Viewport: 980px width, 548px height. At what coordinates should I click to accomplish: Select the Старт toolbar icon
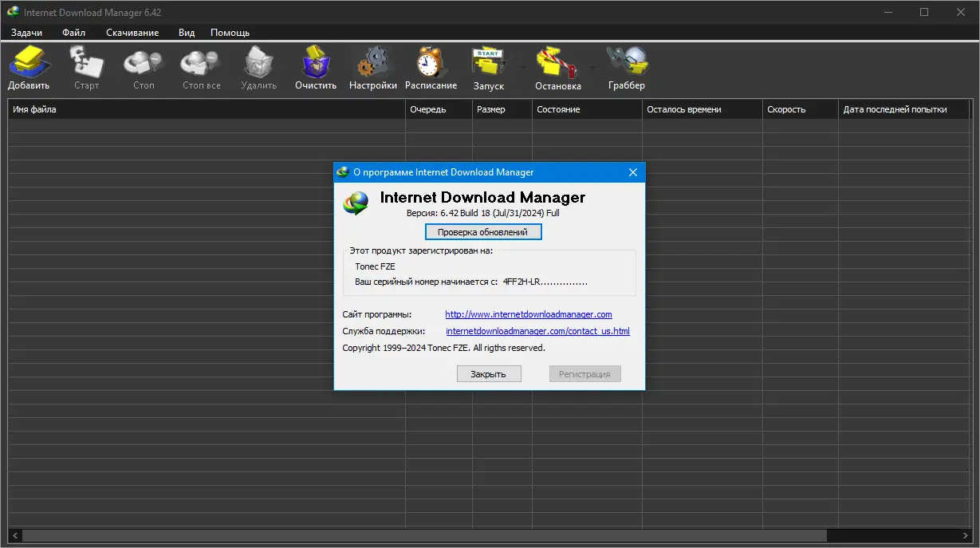86,66
